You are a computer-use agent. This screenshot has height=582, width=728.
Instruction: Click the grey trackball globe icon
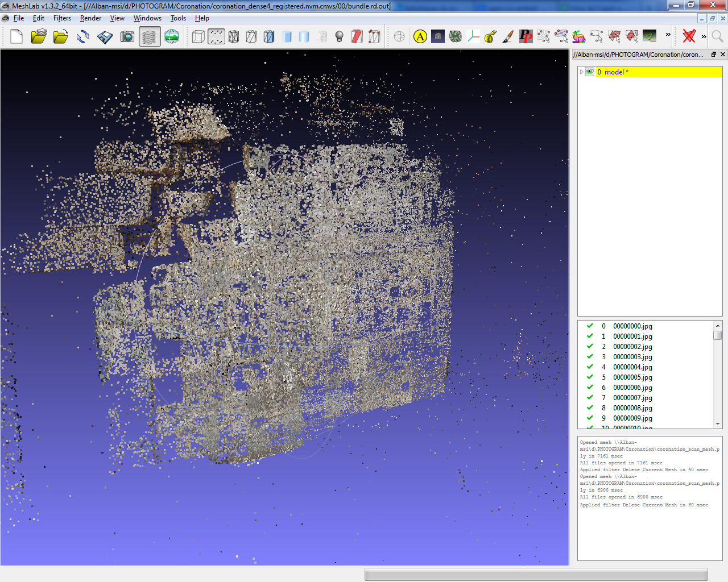click(399, 37)
